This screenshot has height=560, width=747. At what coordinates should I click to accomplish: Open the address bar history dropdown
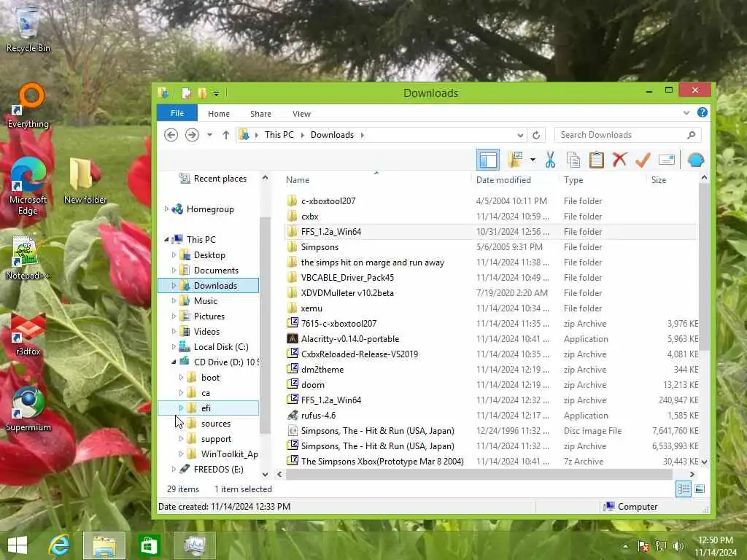coord(520,135)
